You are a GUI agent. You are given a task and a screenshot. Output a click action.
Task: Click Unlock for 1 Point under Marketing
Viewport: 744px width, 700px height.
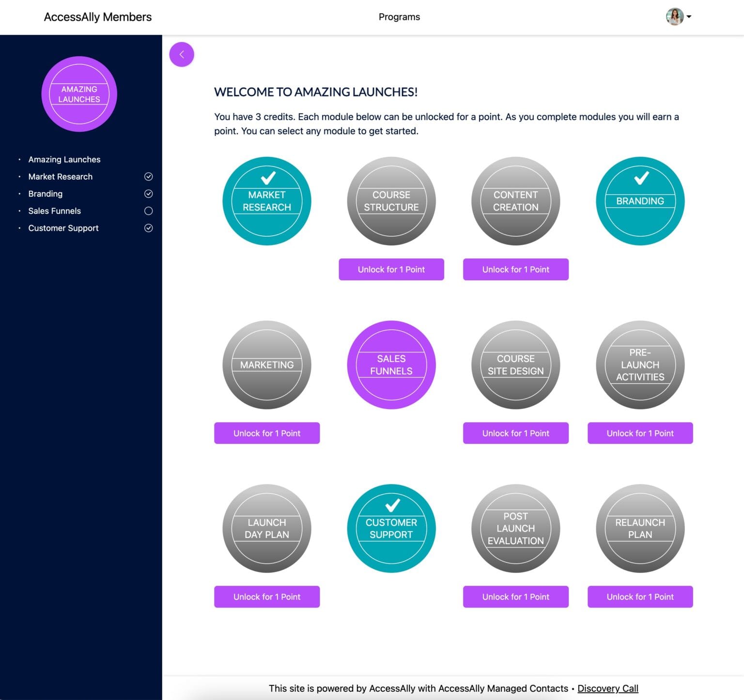click(266, 433)
